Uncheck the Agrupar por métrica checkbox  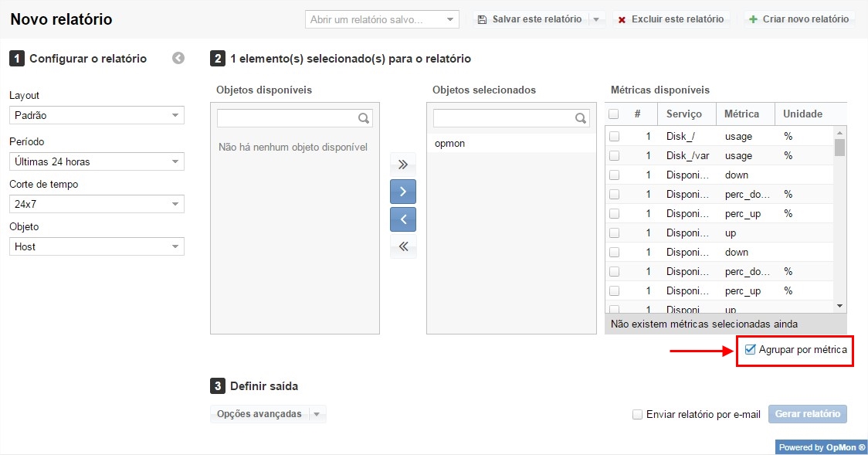pos(750,350)
